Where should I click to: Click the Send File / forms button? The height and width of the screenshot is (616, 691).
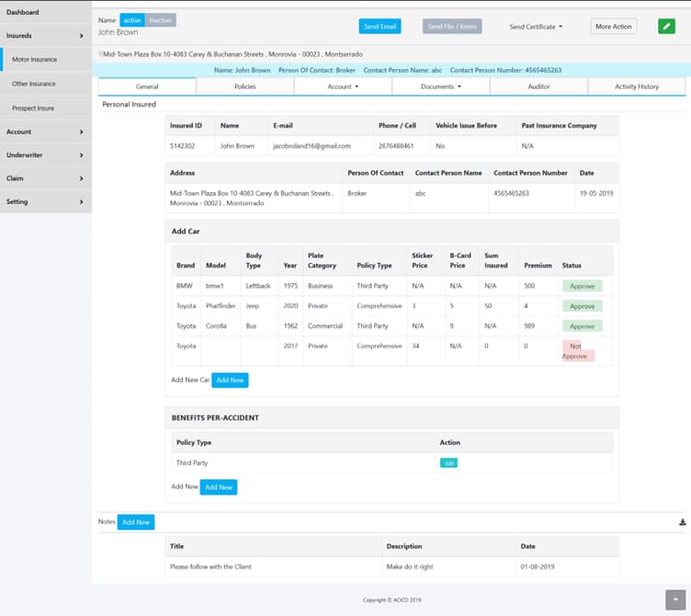(452, 27)
